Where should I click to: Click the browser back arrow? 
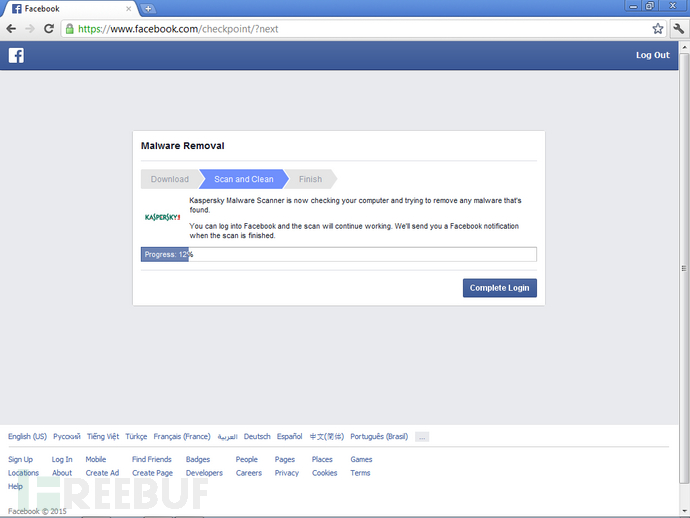tap(11, 29)
